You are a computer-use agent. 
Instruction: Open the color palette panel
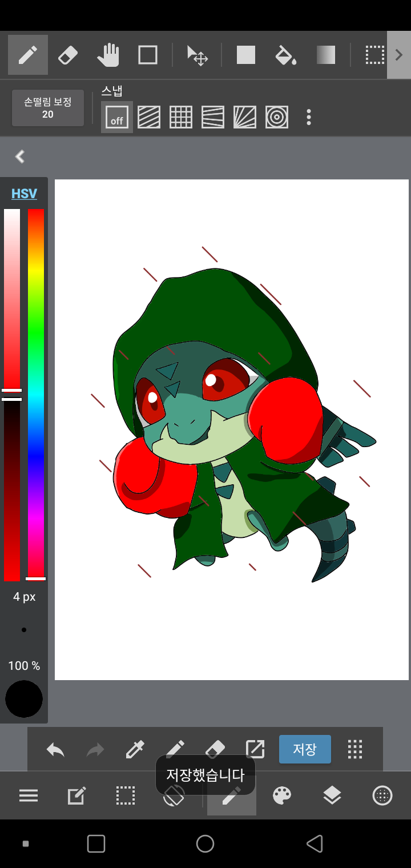(x=282, y=795)
